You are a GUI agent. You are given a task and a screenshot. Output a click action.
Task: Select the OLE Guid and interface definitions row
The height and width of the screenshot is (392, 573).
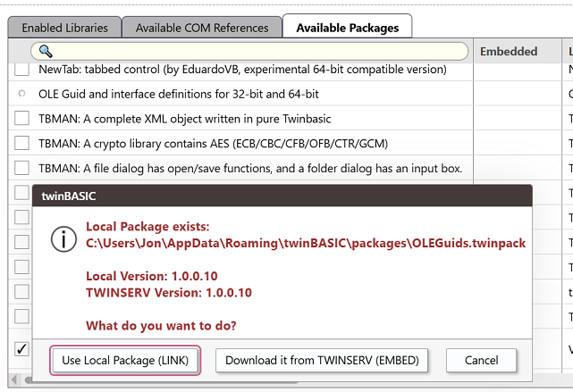(240, 94)
